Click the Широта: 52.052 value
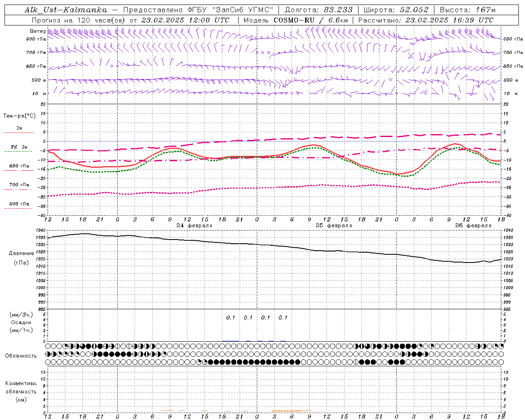Image resolution: width=525 pixels, height=420 pixels. 396,10
